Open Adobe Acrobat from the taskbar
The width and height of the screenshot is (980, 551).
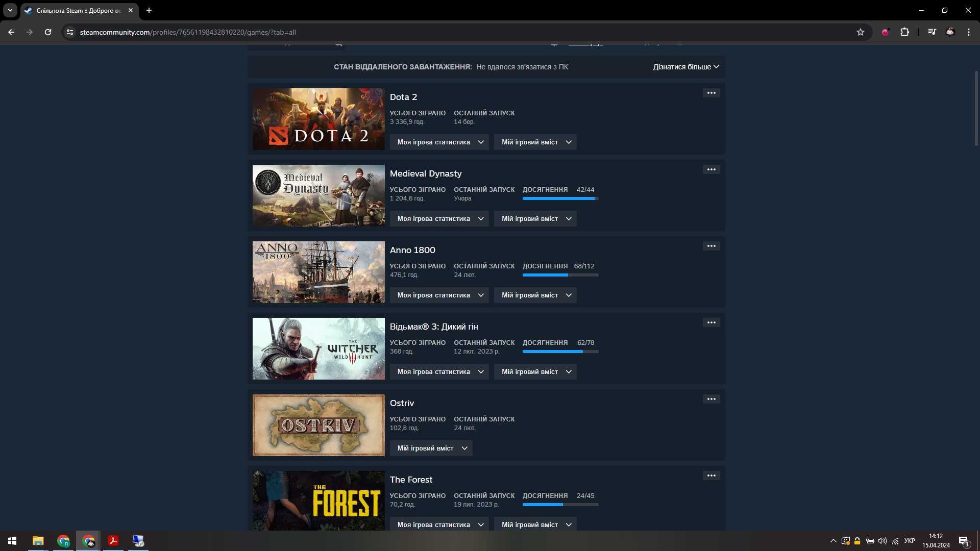point(113,541)
